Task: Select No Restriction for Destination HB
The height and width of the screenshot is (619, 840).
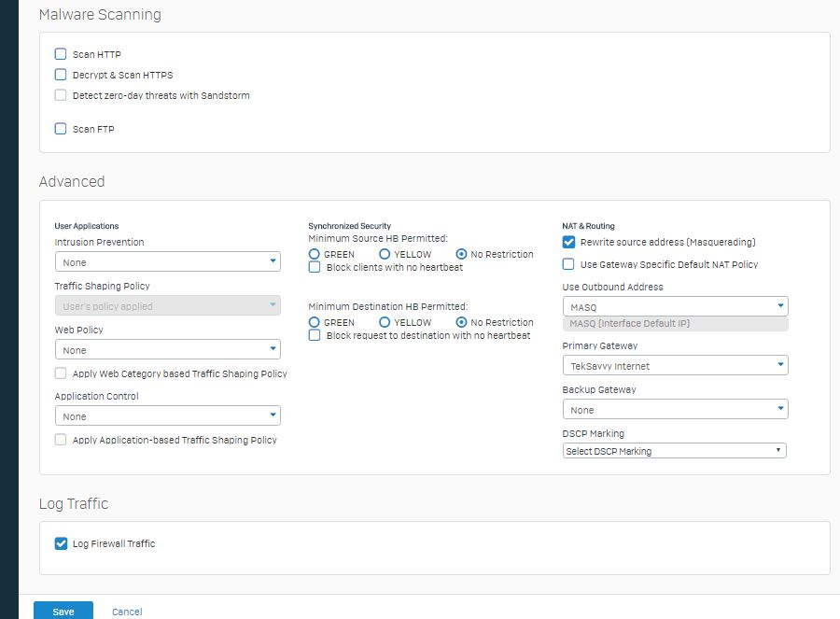Action: click(x=461, y=322)
